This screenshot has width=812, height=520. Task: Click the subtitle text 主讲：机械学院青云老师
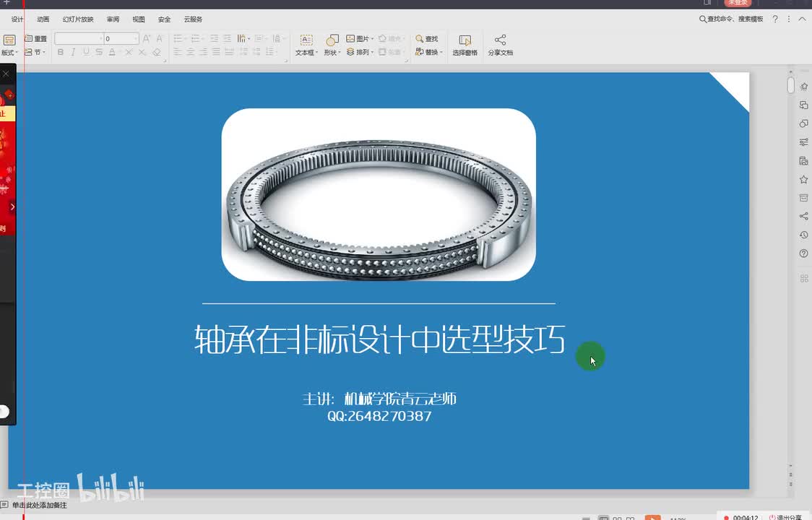pos(379,399)
